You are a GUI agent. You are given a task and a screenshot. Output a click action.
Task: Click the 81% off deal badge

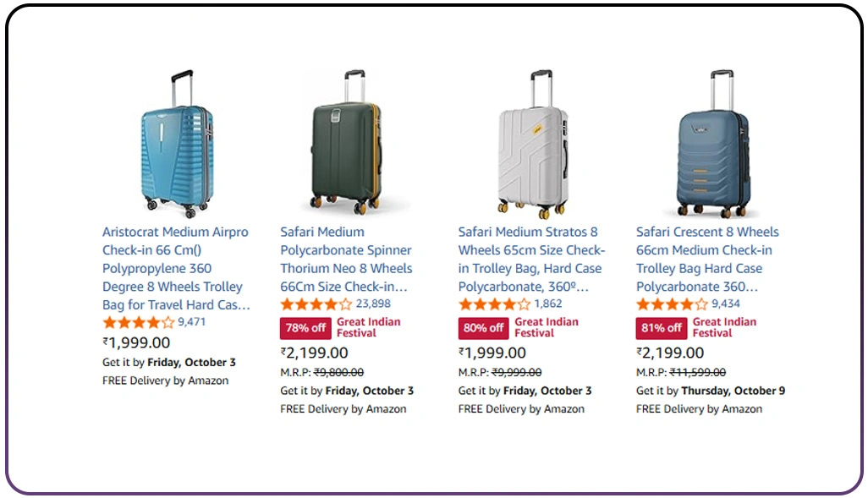click(x=662, y=328)
